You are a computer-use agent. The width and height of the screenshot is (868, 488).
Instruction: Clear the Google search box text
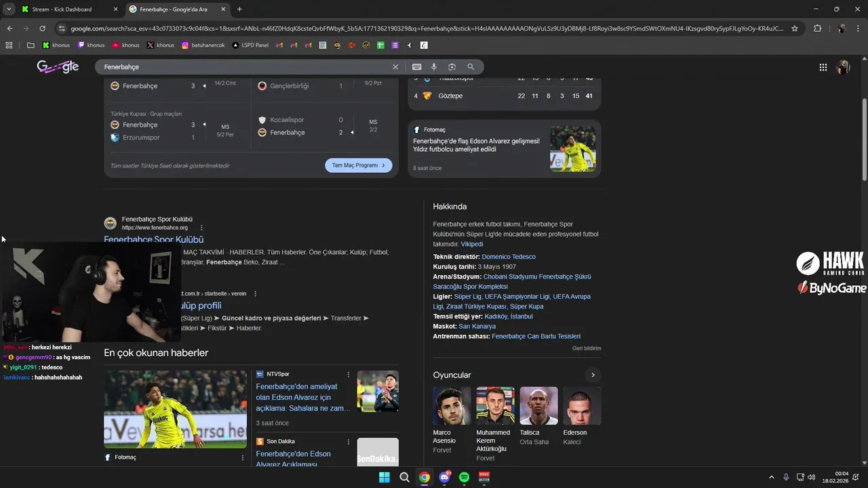(x=395, y=67)
